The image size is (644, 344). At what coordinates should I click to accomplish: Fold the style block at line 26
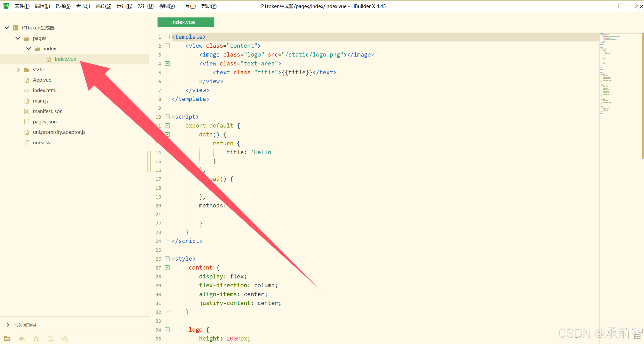point(167,259)
